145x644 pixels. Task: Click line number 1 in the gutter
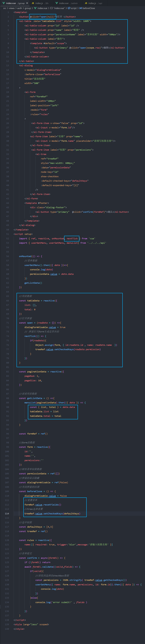pyautogui.click(x=8, y=12)
